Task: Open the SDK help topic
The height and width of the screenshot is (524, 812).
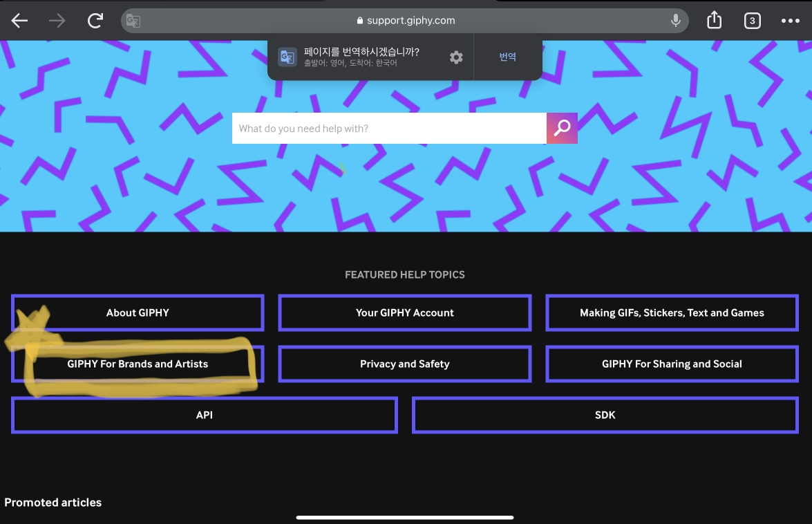Action: pyautogui.click(x=605, y=415)
